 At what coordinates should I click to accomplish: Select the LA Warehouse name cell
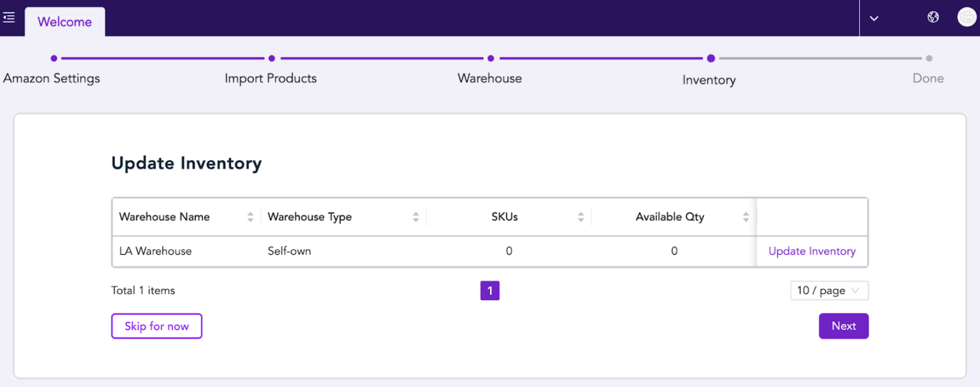[x=156, y=251]
